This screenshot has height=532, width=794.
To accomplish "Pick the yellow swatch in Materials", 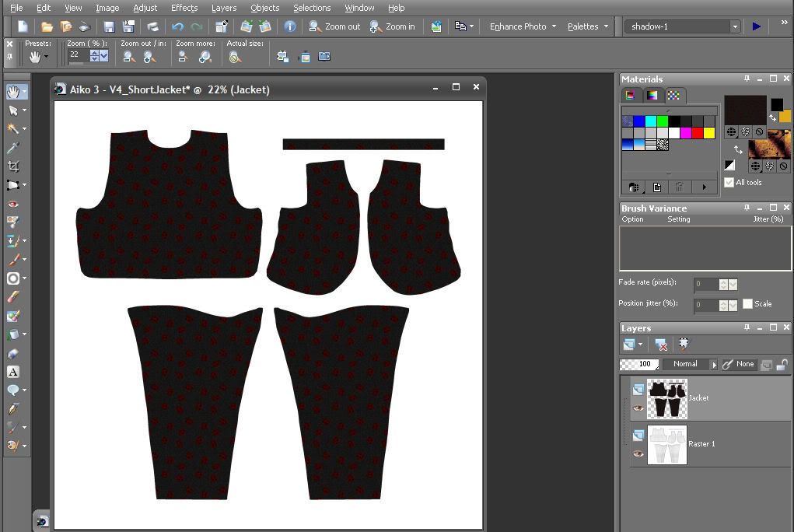I will click(709, 133).
